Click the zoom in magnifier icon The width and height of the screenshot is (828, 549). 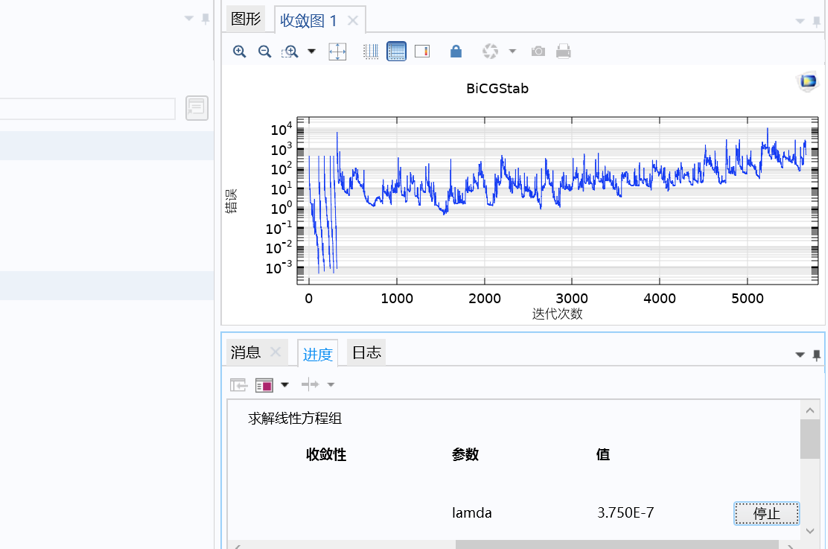pos(239,51)
